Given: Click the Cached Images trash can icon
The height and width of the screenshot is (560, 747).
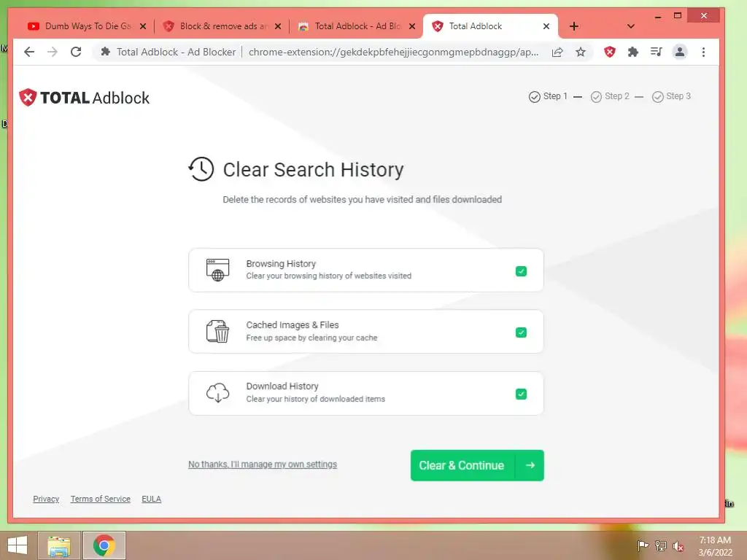Looking at the screenshot, I should (x=217, y=332).
